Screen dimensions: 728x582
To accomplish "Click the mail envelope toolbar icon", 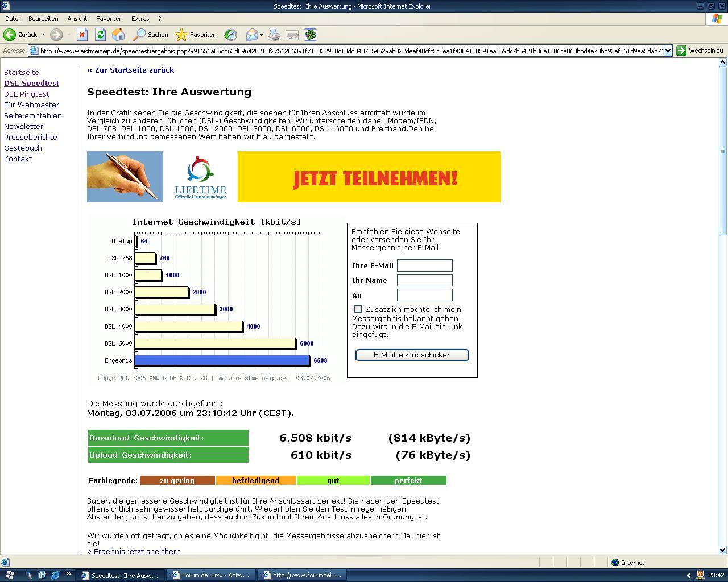I will pyautogui.click(x=251, y=35).
